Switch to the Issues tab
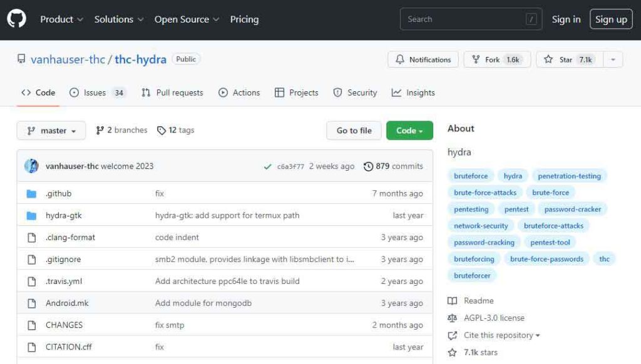 pos(96,93)
